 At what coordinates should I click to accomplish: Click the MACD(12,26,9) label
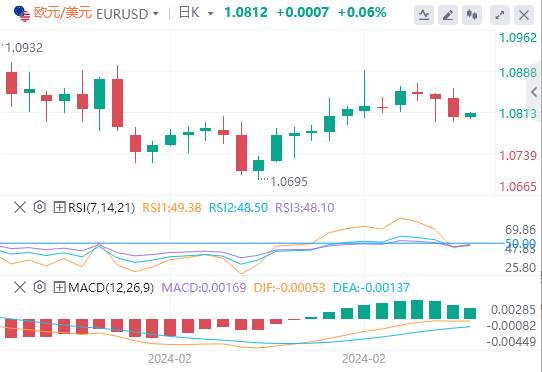point(111,287)
